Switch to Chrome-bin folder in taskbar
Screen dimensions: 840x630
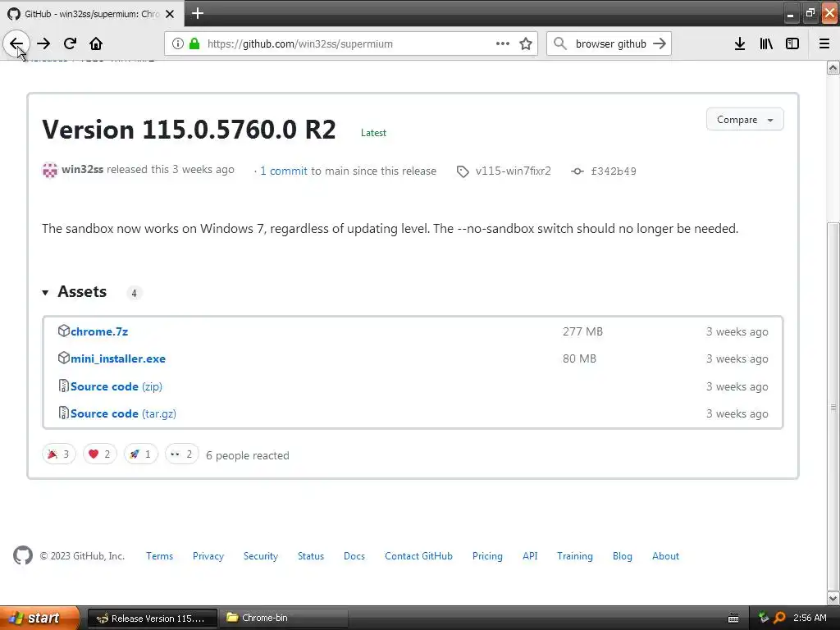click(x=285, y=618)
